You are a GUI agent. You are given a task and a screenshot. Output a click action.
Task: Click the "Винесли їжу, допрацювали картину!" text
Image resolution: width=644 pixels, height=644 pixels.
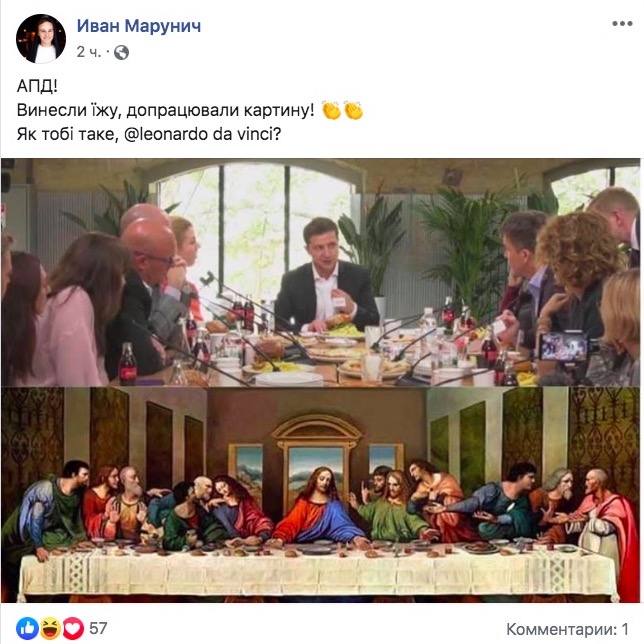point(165,111)
